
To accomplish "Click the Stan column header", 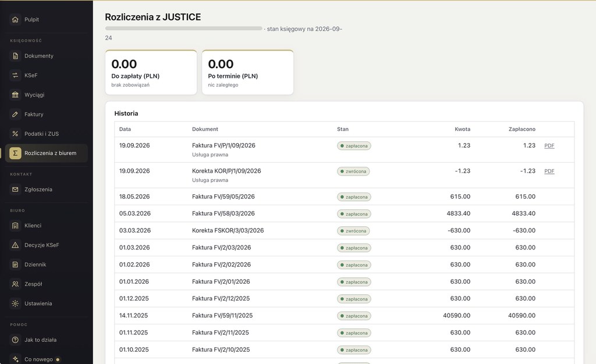I will point(342,129).
